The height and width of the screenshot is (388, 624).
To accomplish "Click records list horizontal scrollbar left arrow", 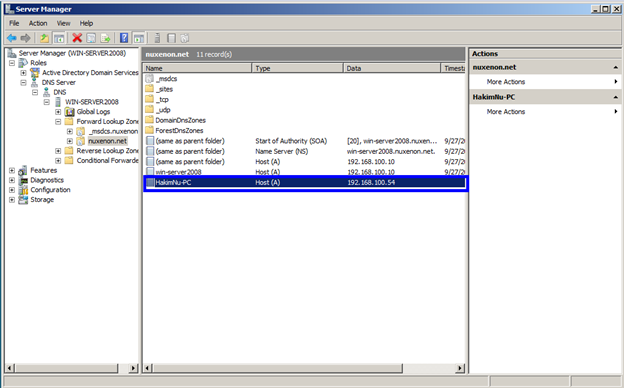I will coord(148,368).
